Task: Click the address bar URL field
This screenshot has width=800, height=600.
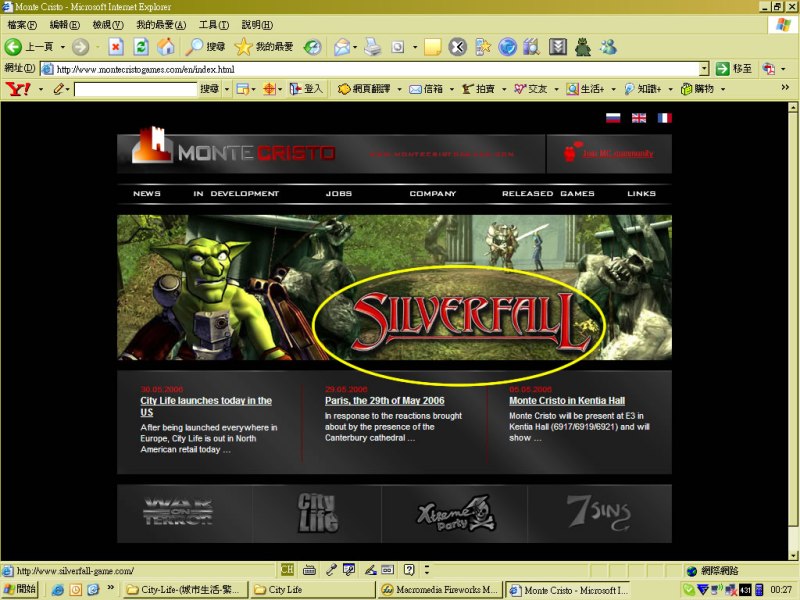Action: 370,69
